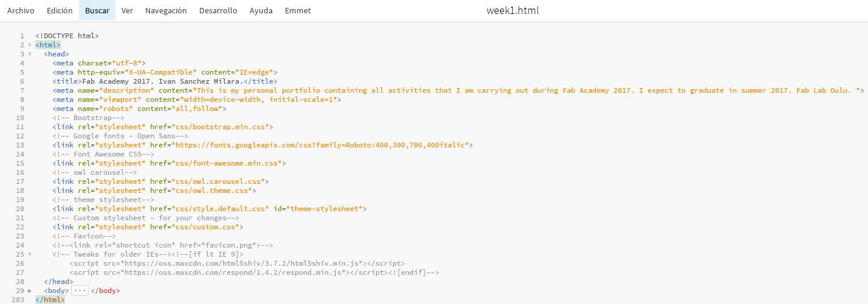Click the week1.html file title
The height and width of the screenshot is (304, 868).
coord(513,10)
